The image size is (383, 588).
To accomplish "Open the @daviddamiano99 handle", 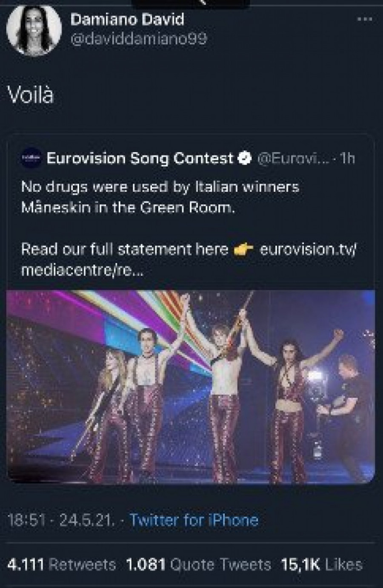I will point(139,39).
